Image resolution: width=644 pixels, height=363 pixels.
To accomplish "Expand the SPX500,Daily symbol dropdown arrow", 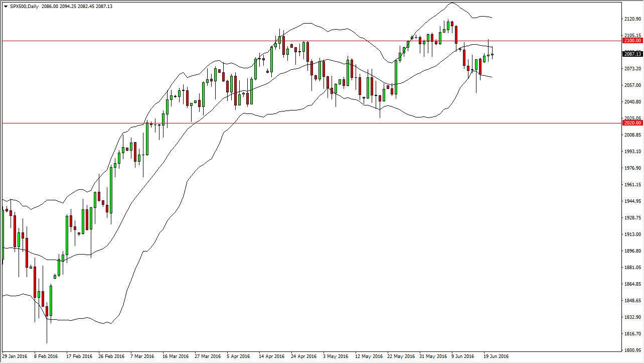I will [5, 7].
